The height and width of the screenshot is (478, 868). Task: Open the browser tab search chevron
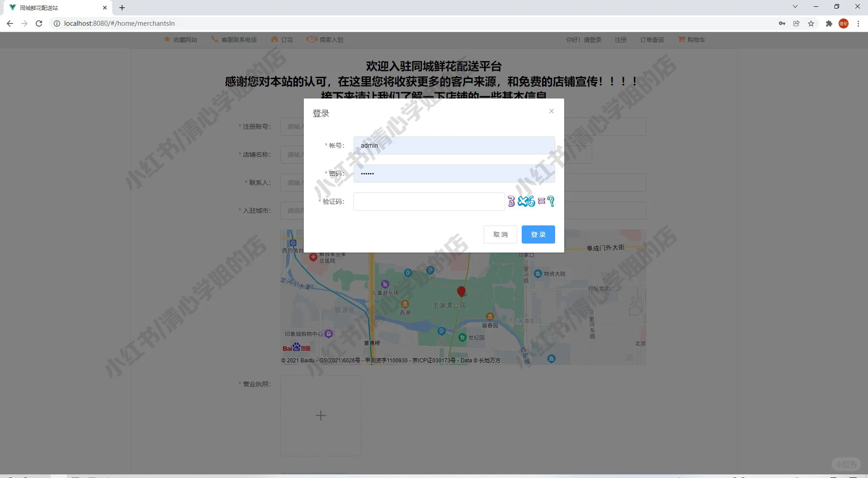[794, 6]
